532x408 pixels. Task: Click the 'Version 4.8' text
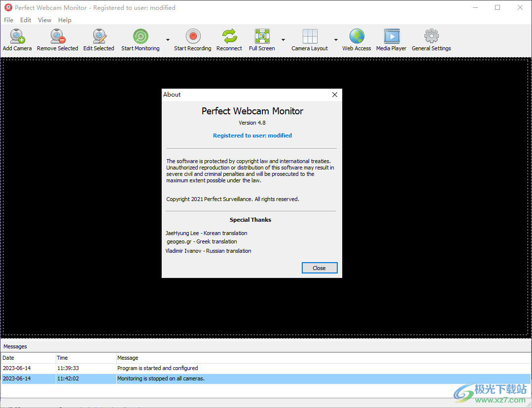tap(252, 123)
